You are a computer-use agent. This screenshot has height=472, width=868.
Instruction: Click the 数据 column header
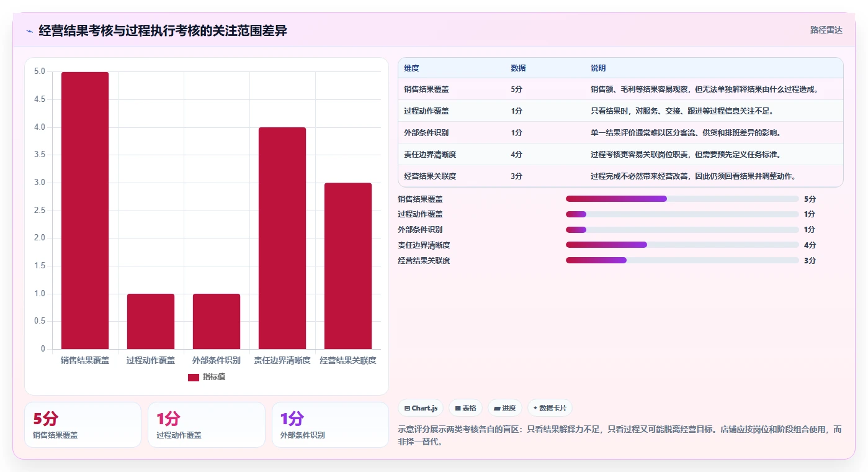(x=518, y=68)
